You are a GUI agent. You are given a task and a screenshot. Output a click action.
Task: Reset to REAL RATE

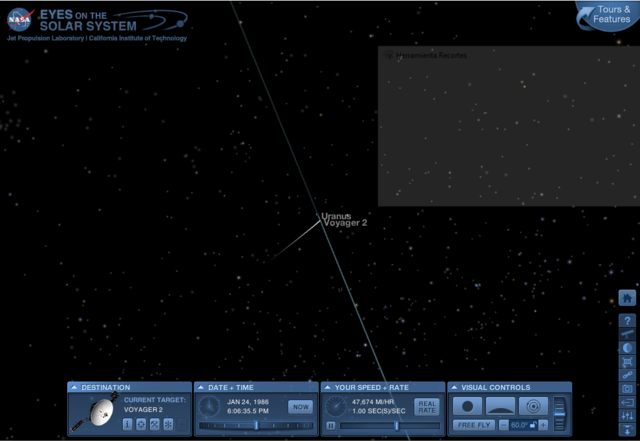tap(427, 407)
